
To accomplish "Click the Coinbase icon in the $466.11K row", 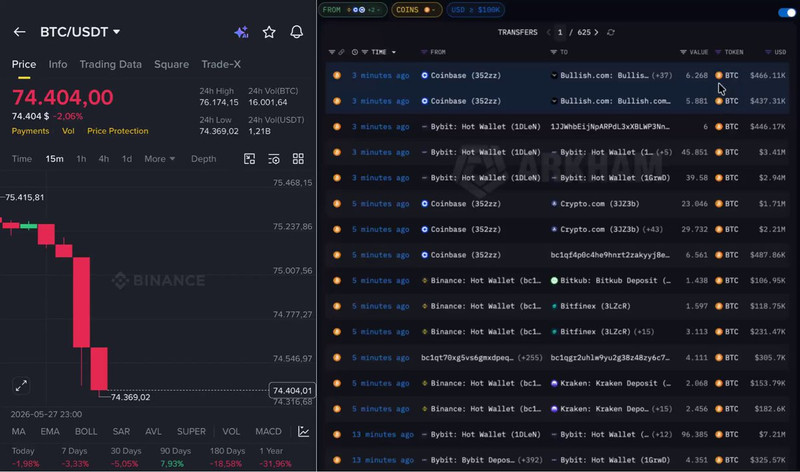I will (x=424, y=76).
